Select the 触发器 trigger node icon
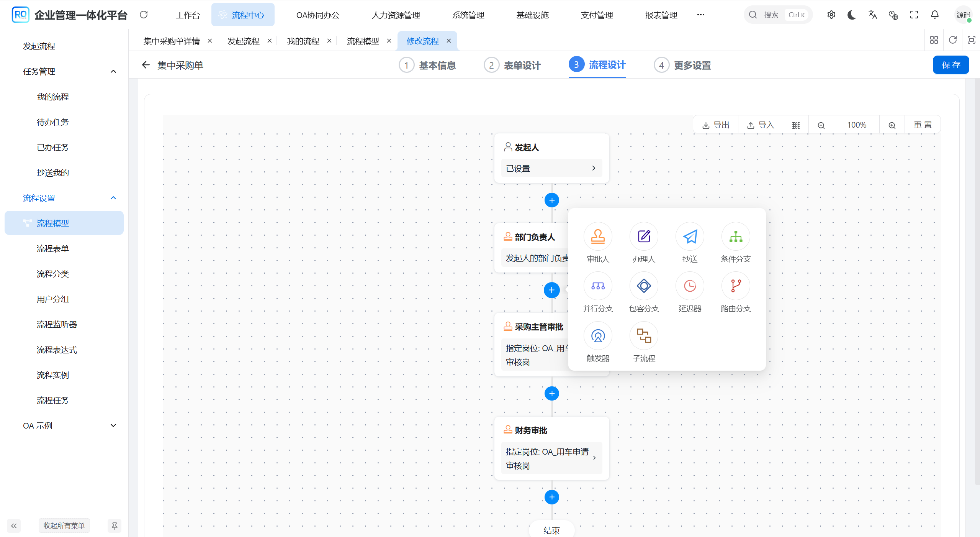 597,336
